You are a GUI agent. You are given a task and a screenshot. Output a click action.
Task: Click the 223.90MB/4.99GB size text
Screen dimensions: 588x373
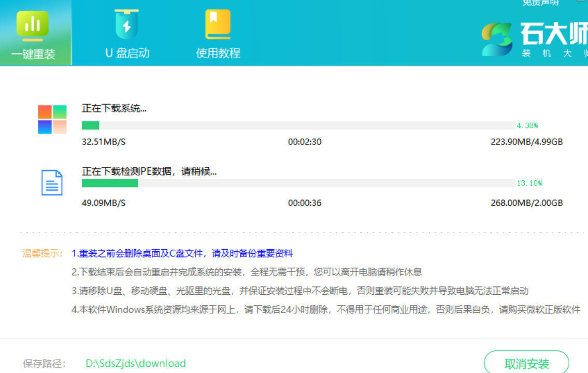(x=526, y=142)
